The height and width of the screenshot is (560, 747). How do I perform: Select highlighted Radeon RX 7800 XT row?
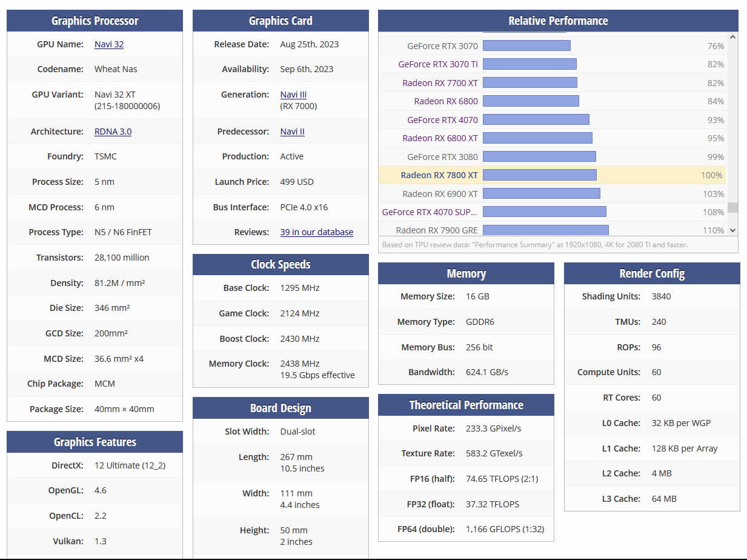(x=552, y=175)
